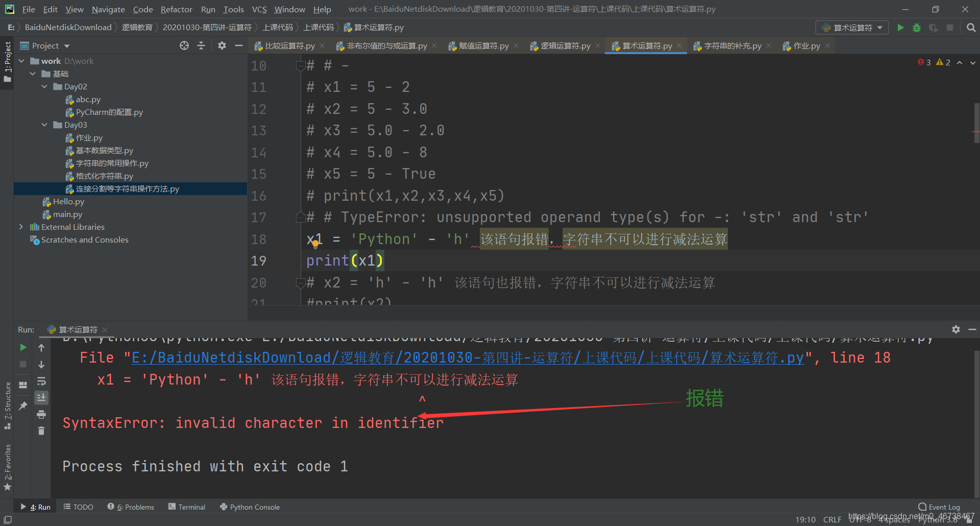Open the Event Log
This screenshot has height=526, width=980.
[939, 507]
